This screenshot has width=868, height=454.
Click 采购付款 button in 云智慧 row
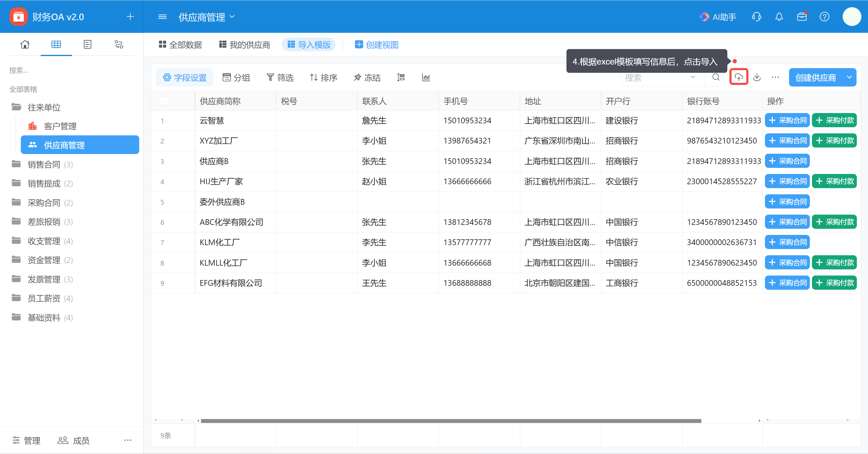[834, 120]
